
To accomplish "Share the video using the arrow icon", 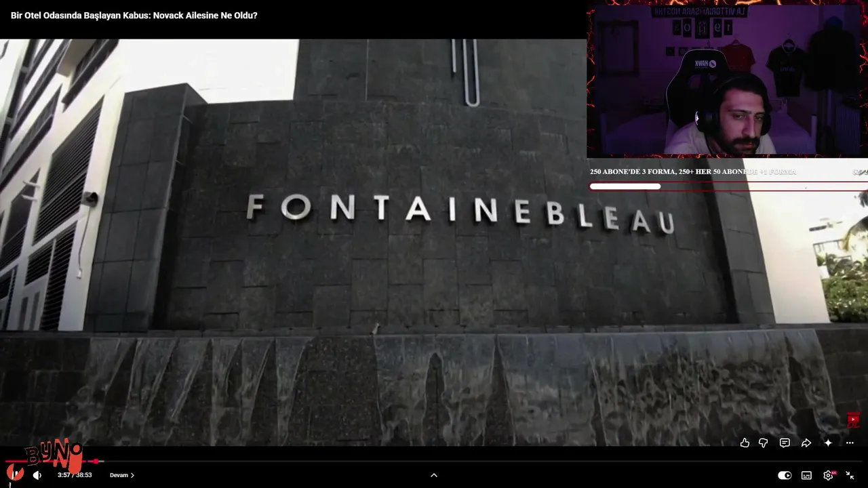I will [x=806, y=443].
